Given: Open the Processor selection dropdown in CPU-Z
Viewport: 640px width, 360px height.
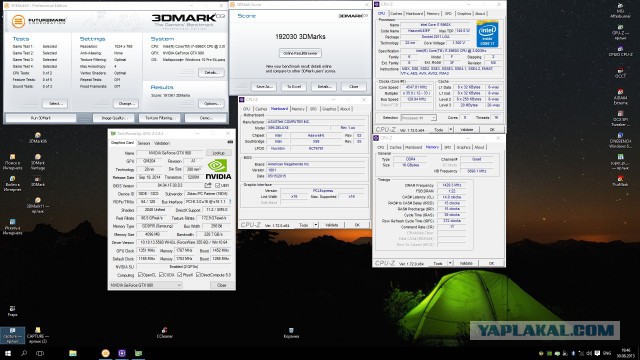Looking at the screenshot, I should point(418,118).
